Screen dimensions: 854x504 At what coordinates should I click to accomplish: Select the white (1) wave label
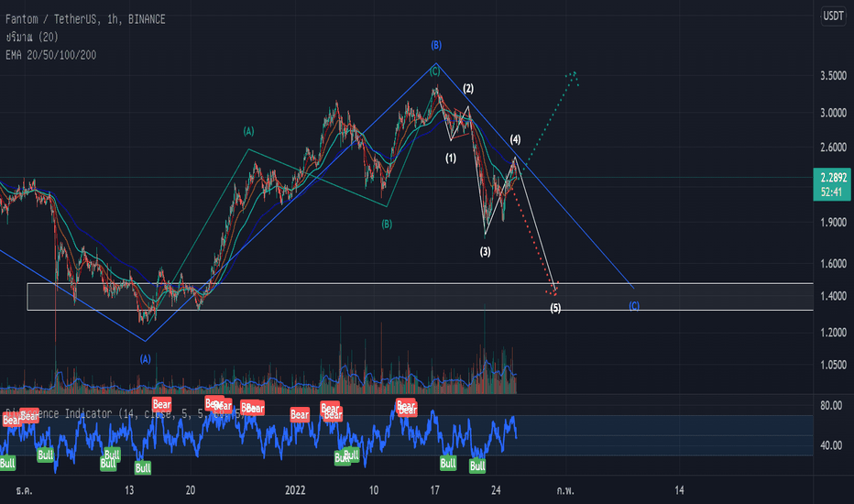(451, 159)
